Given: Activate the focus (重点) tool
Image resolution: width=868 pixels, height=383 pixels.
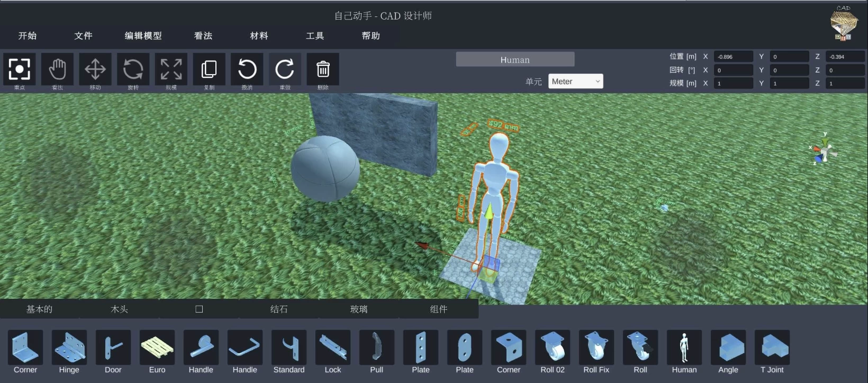Looking at the screenshot, I should point(20,69).
